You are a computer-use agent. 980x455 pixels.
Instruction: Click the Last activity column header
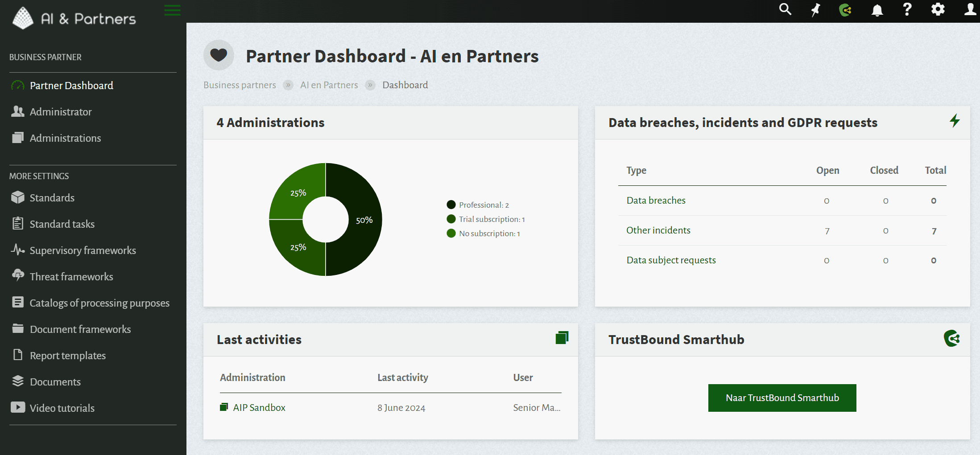click(403, 377)
